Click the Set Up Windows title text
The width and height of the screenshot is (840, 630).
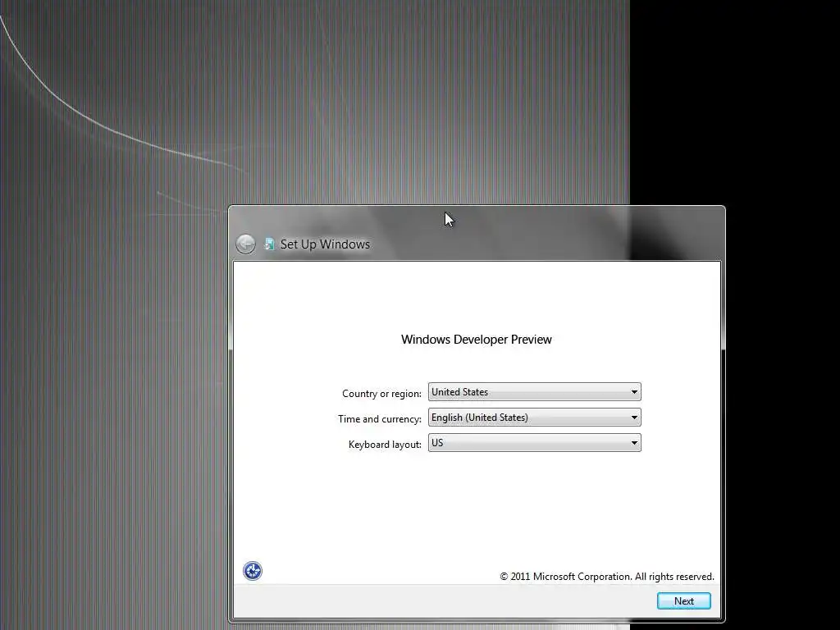pos(325,244)
